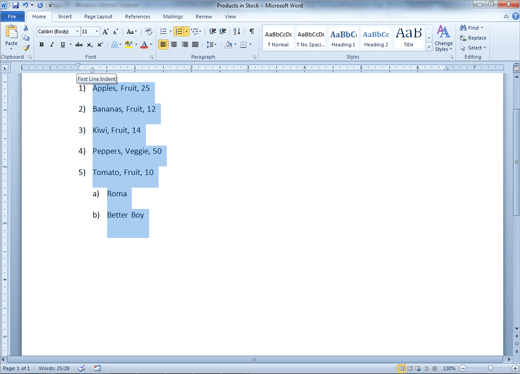The image size is (520, 374).
Task: Click the Zoom Out minus button
Action: pos(463,368)
